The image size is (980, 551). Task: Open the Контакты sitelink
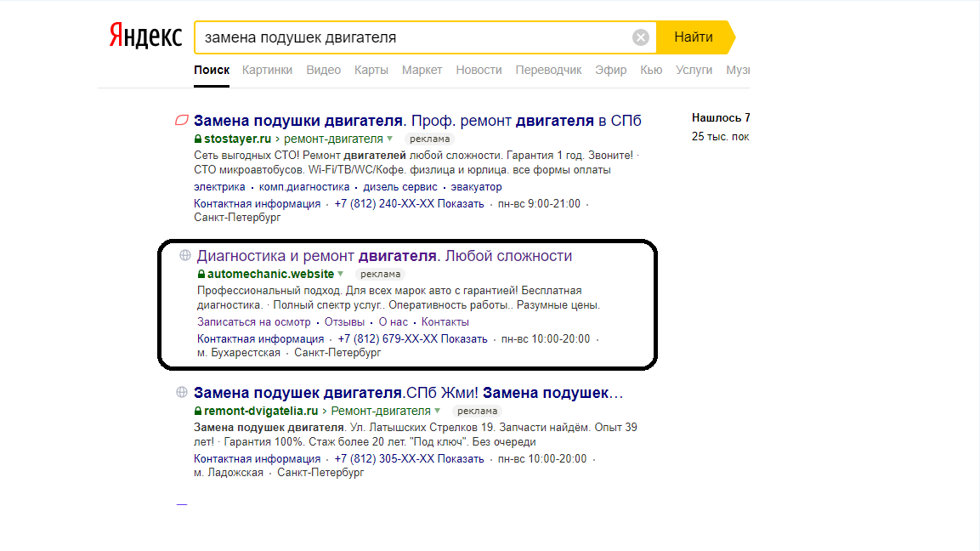coord(445,322)
